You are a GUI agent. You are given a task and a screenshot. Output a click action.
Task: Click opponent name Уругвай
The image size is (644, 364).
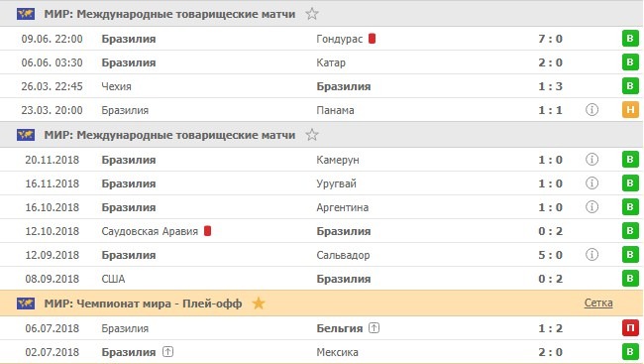pyautogui.click(x=336, y=183)
